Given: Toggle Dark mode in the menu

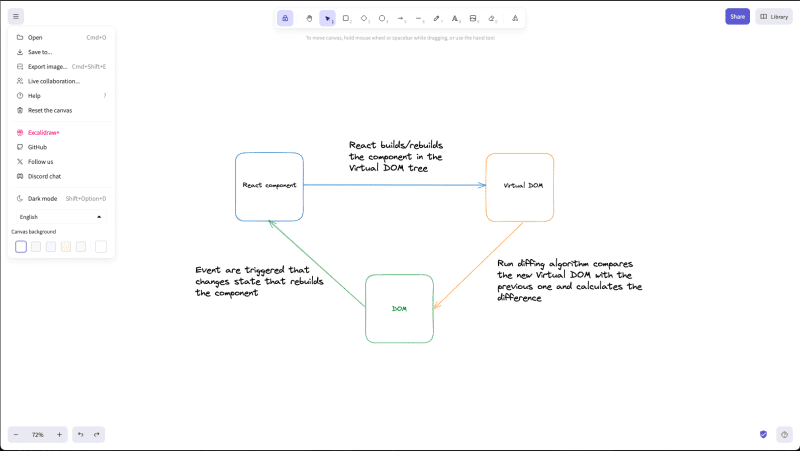Looking at the screenshot, I should 42,198.
